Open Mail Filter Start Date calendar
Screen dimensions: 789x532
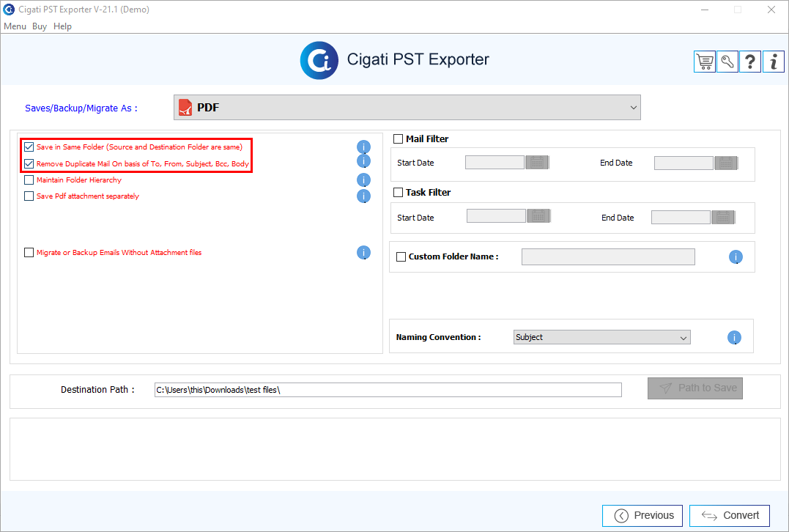(537, 163)
